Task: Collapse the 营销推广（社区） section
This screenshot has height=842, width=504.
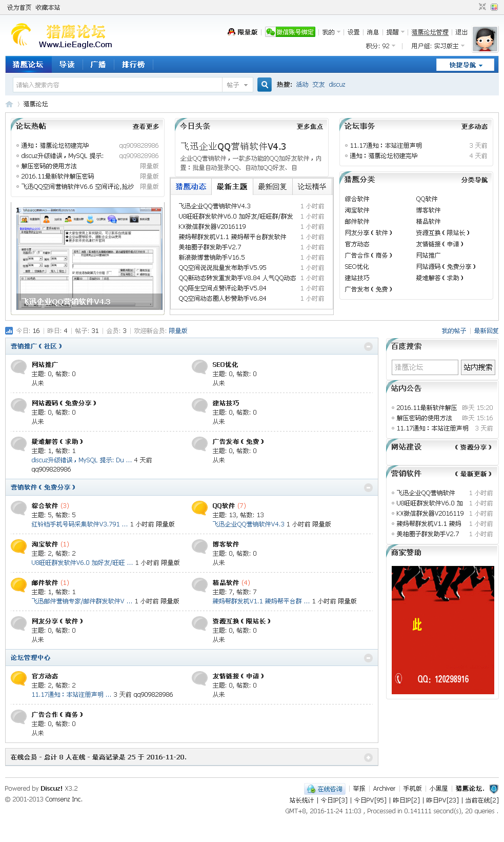Action: click(368, 346)
